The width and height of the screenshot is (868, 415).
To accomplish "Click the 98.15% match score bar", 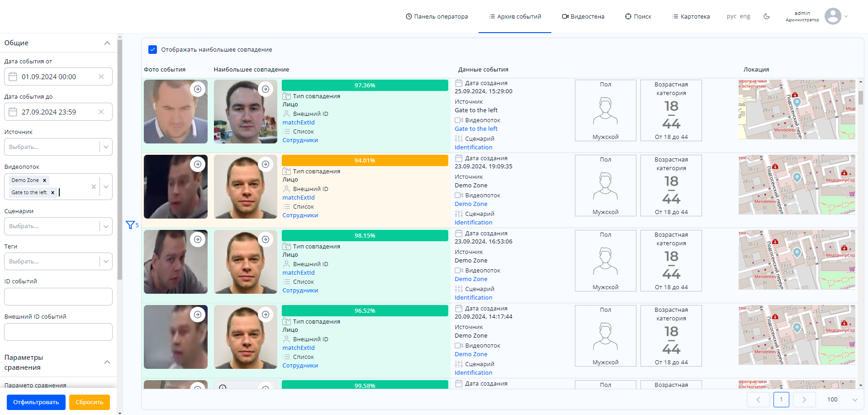I will [365, 235].
